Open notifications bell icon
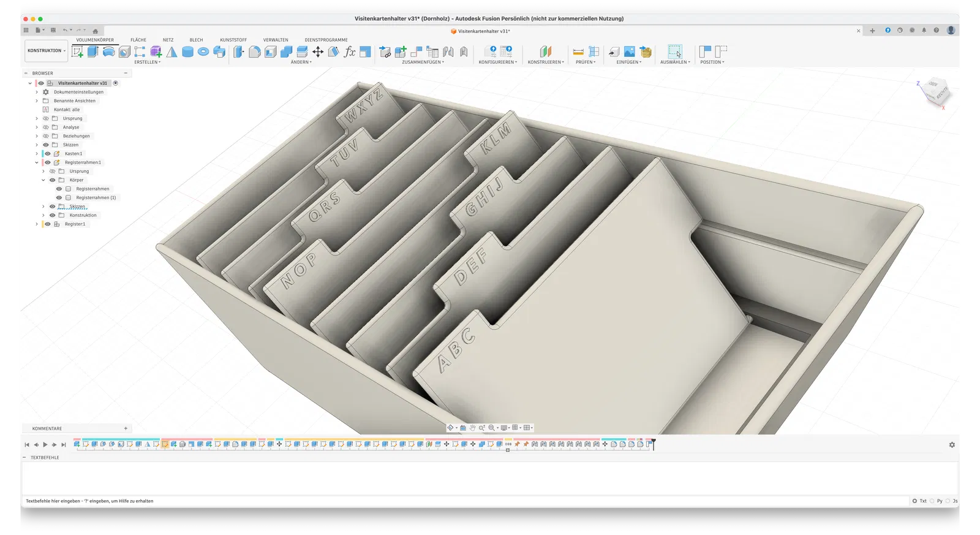The image size is (980, 535). (x=924, y=30)
